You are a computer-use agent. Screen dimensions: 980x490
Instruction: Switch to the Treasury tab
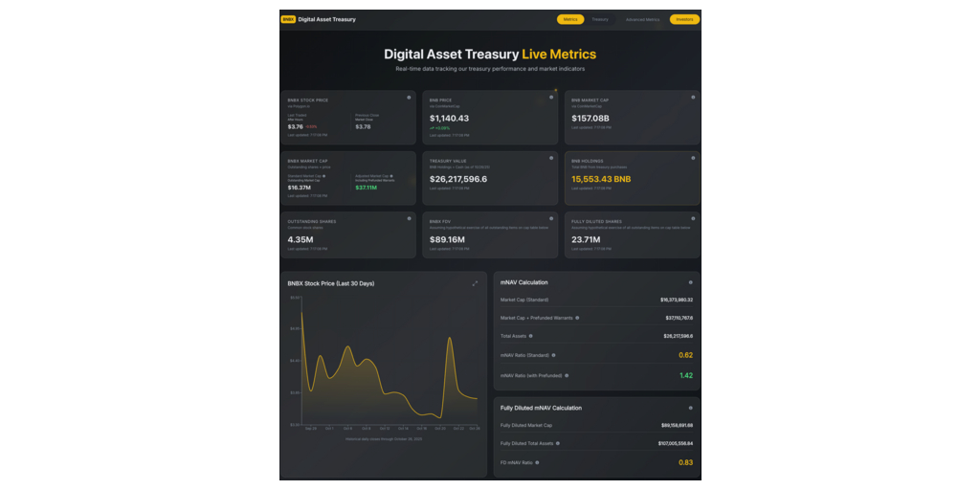[x=600, y=19]
